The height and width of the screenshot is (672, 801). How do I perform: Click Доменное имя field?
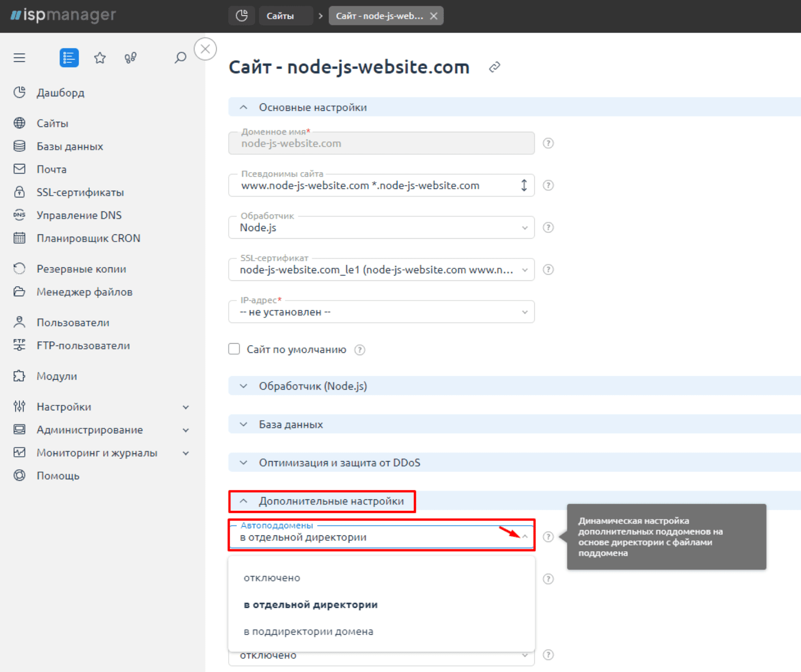(381, 143)
